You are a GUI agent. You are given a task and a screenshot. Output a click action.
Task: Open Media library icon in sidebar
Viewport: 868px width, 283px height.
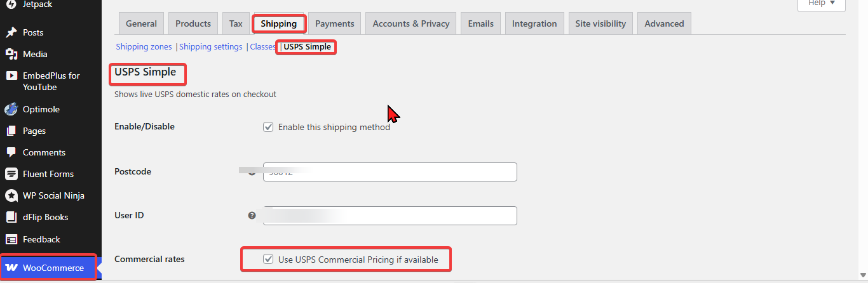point(11,54)
